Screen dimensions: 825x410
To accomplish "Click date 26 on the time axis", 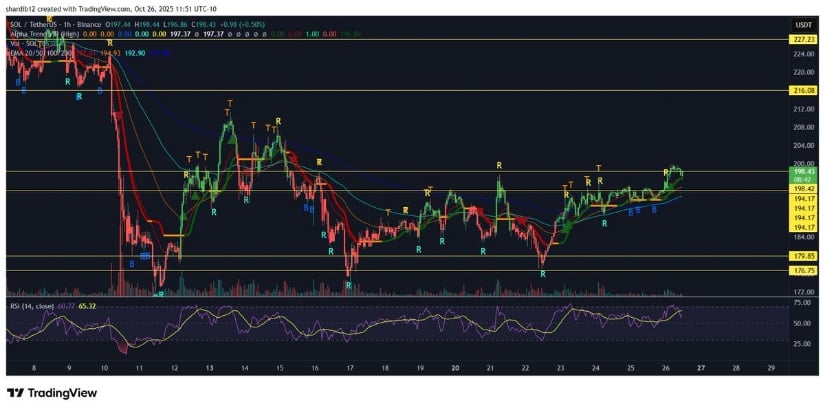I will pyautogui.click(x=665, y=368).
